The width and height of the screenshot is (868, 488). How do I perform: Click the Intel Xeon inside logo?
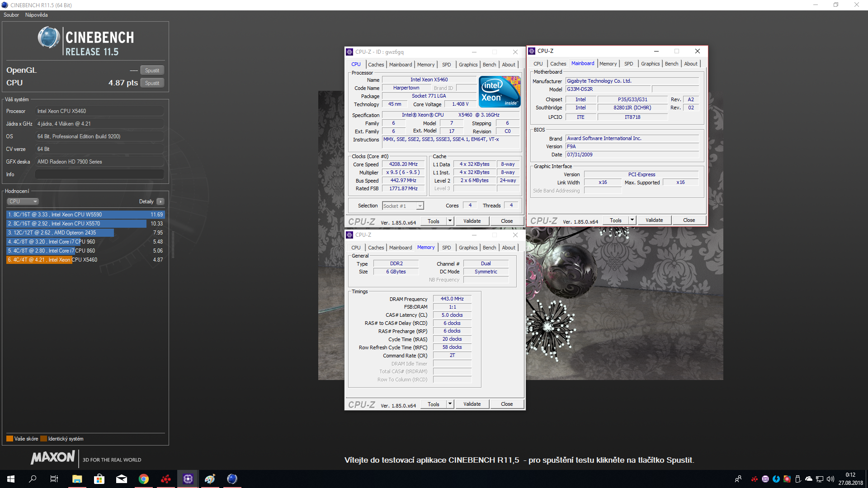500,92
